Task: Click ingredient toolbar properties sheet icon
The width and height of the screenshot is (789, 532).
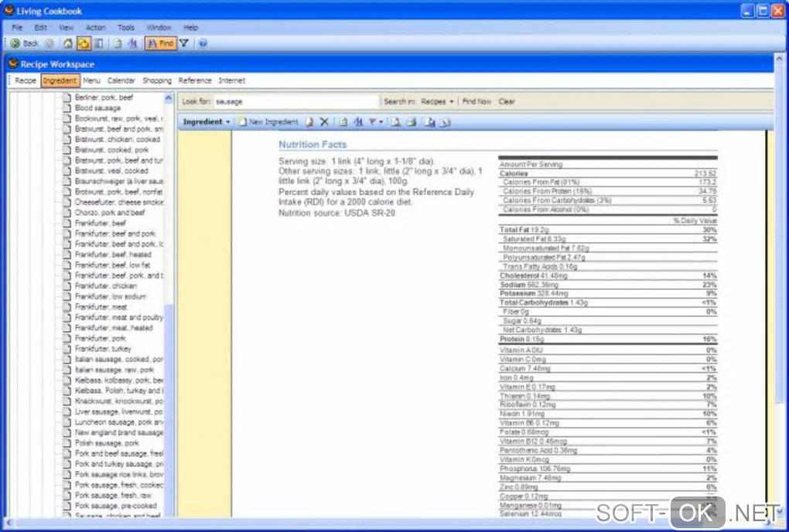Action: [343, 121]
